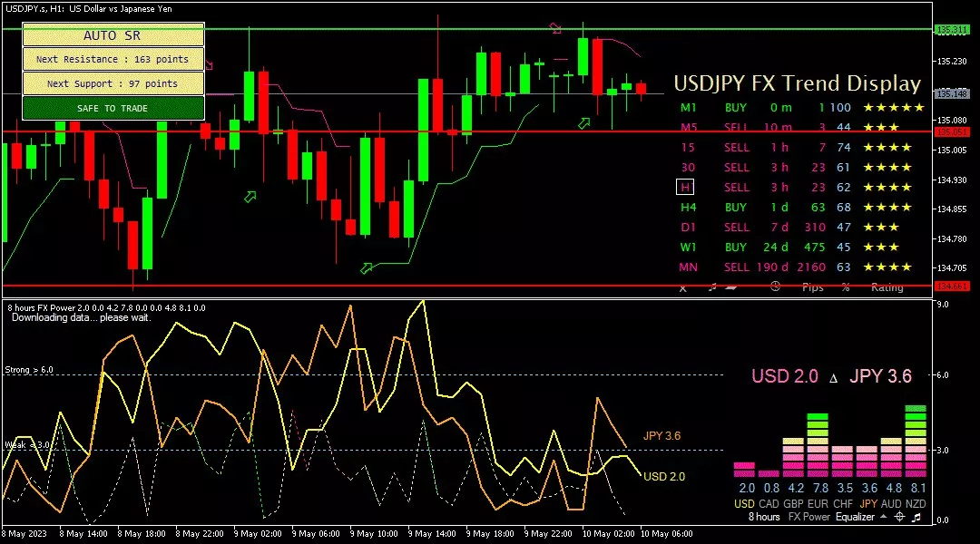The width and height of the screenshot is (980, 544).
Task: Toggle FX Power sound alert music note
Action: (x=916, y=517)
